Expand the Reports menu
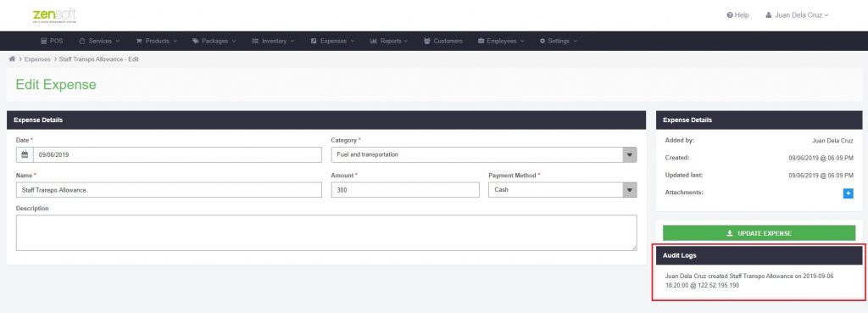The height and width of the screenshot is (313, 868). pos(389,41)
